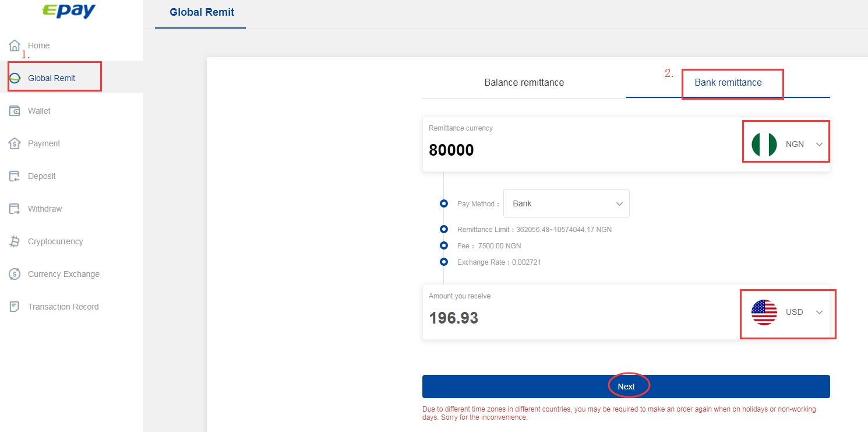The image size is (868, 432).
Task: Open the Cryptocurrency section
Action: [x=72, y=241]
